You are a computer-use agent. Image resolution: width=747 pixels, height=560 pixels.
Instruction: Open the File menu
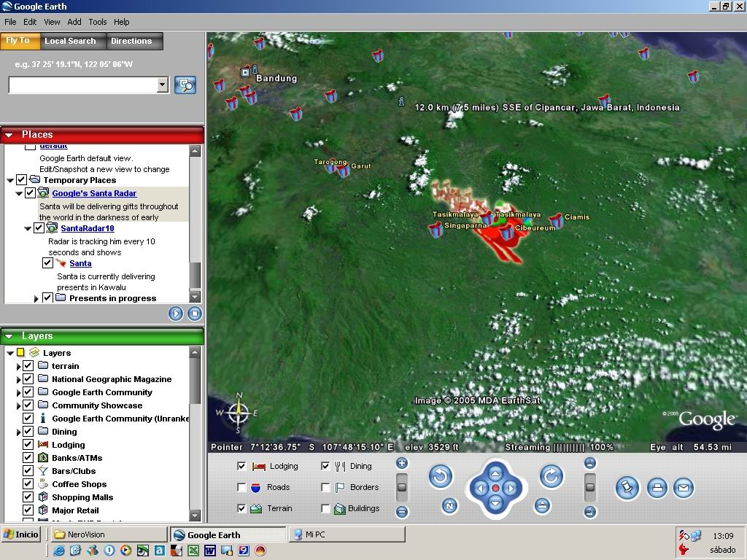(10, 22)
